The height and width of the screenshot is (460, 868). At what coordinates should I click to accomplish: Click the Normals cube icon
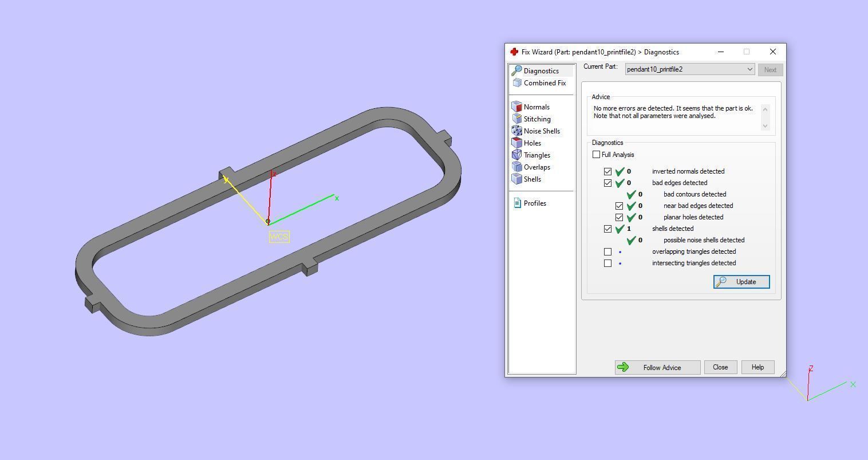pos(517,107)
